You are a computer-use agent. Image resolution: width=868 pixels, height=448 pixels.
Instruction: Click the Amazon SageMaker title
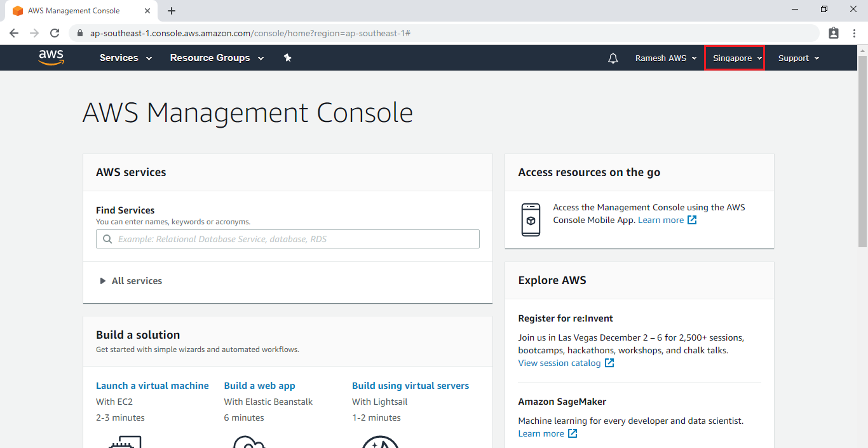tap(562, 402)
